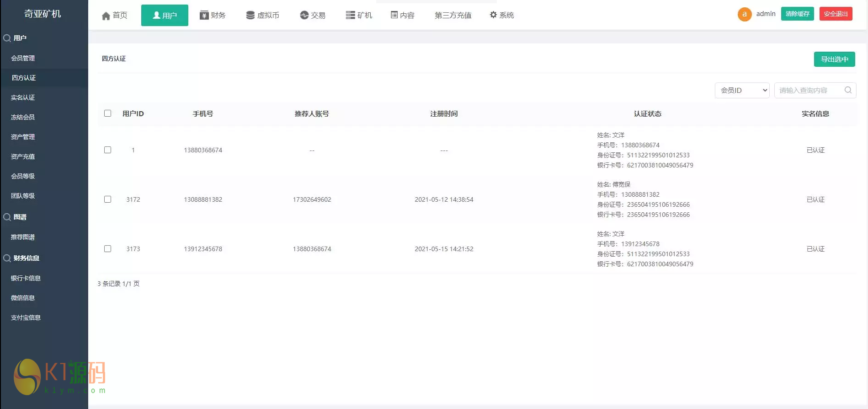Click the 内容 content document icon
This screenshot has width=868, height=409.
(394, 15)
